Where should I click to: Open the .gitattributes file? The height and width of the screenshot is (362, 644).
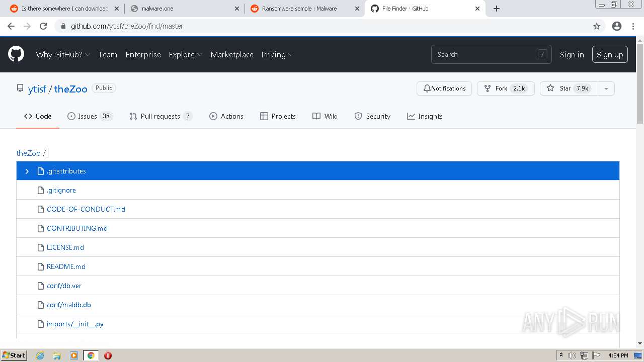[x=66, y=171]
